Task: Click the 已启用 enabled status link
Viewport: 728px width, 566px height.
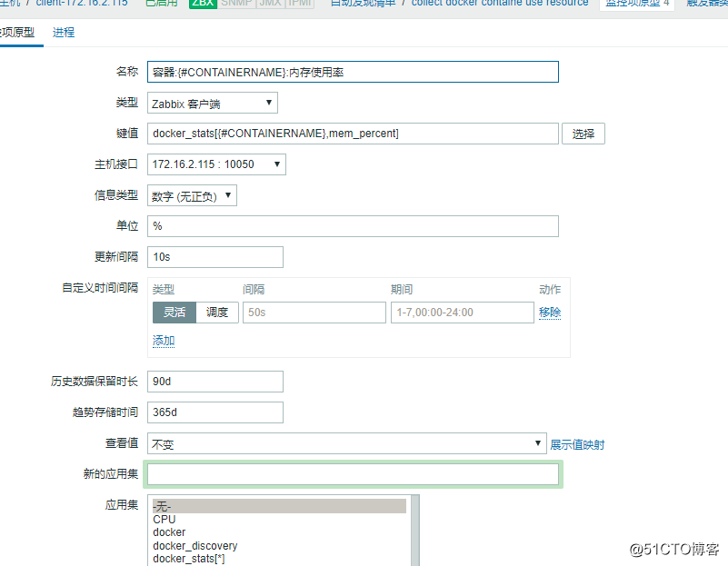Action: pyautogui.click(x=162, y=4)
